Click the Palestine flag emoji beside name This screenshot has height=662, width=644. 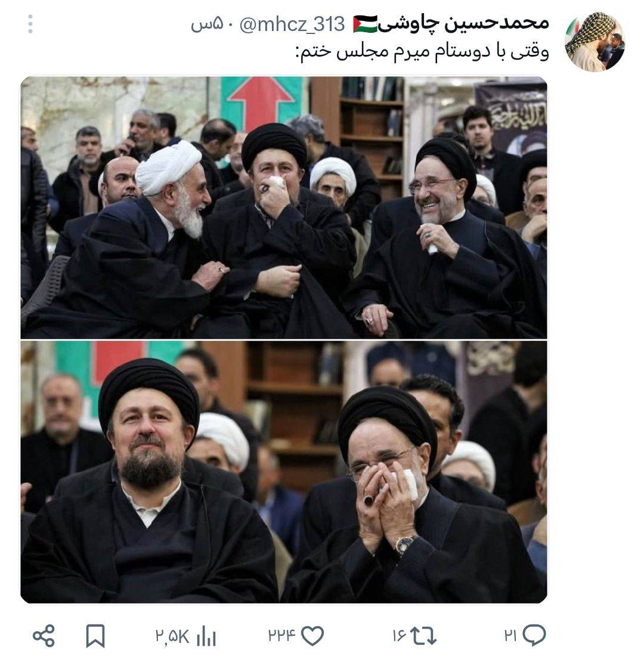click(x=365, y=24)
